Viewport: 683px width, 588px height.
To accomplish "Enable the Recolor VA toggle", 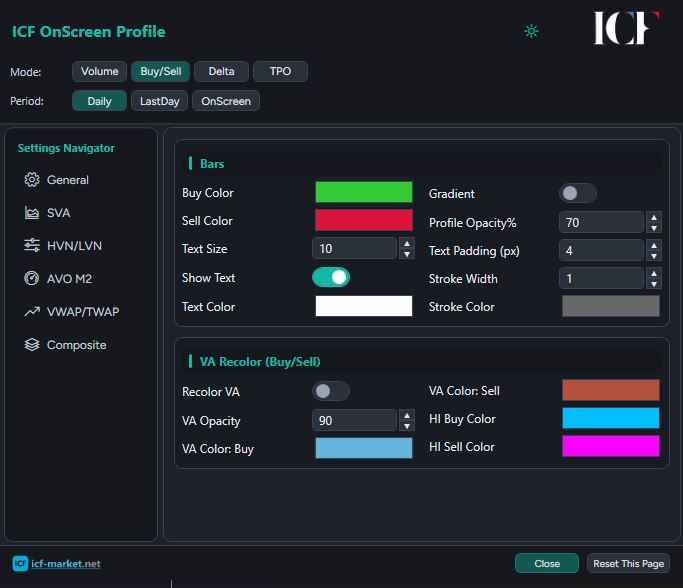I will point(331,391).
